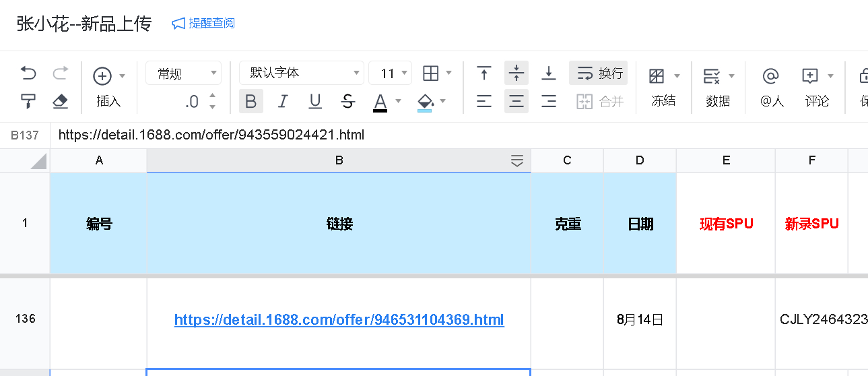This screenshot has height=376, width=868.
Task: Align cell content to top
Action: tap(483, 73)
